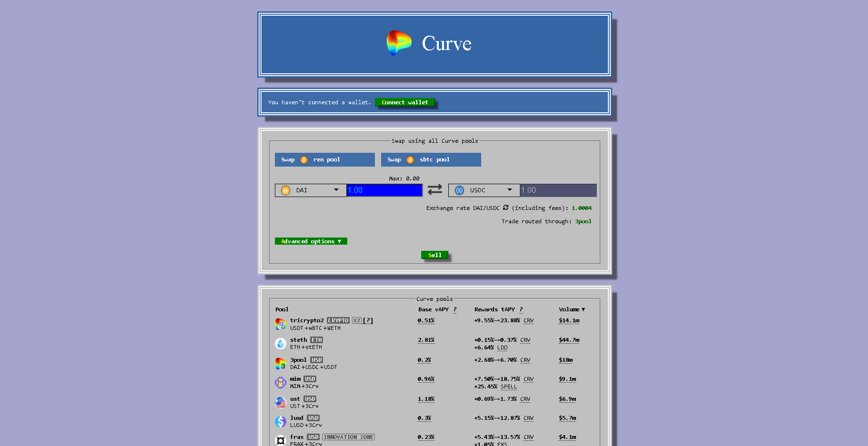868x446 pixels.
Task: Click the Curve rainbow logo
Action: click(x=399, y=43)
